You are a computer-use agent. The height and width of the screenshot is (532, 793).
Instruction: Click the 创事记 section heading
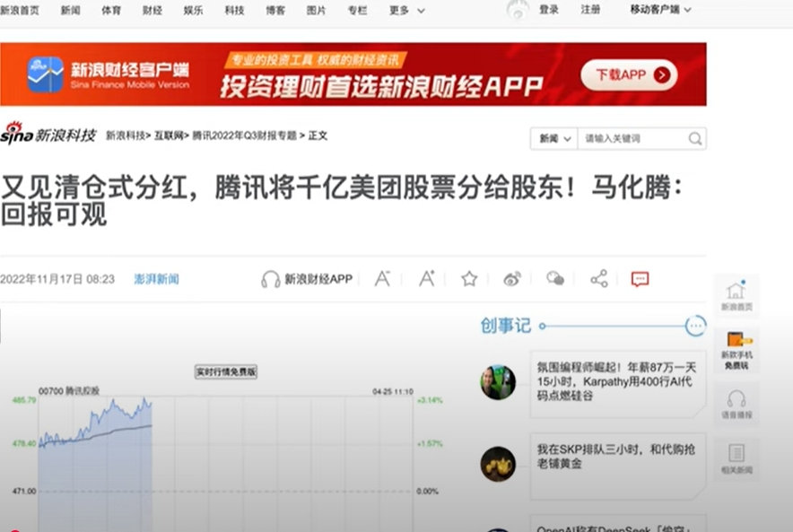505,326
